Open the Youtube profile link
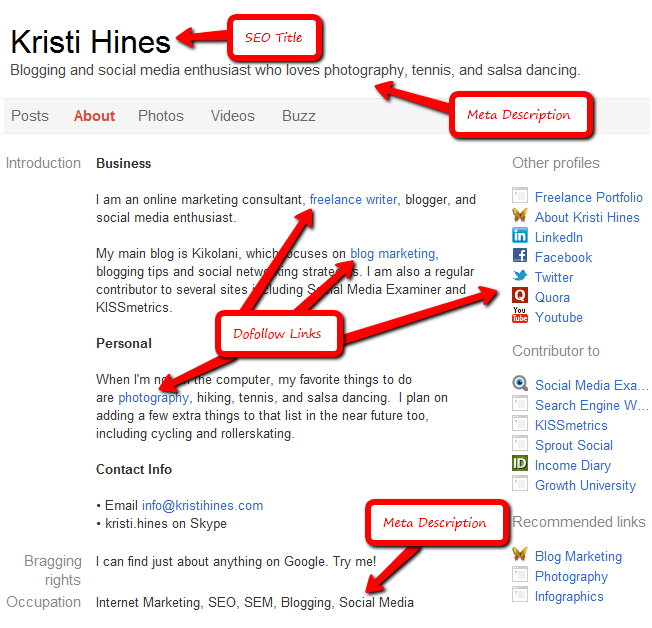Viewport: 652px width, 628px height. click(x=559, y=317)
